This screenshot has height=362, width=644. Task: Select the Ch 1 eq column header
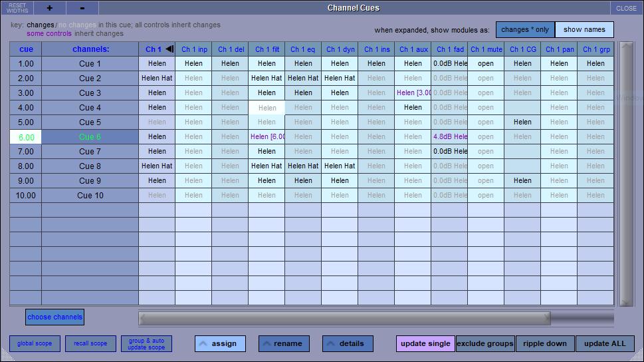click(303, 49)
